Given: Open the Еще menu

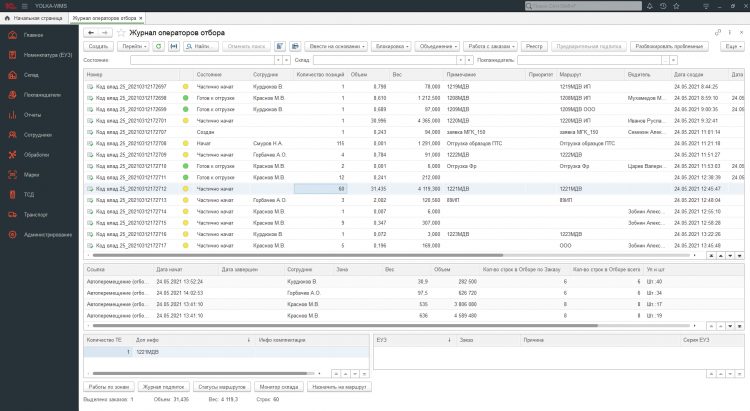Looking at the screenshot, I should click(732, 46).
